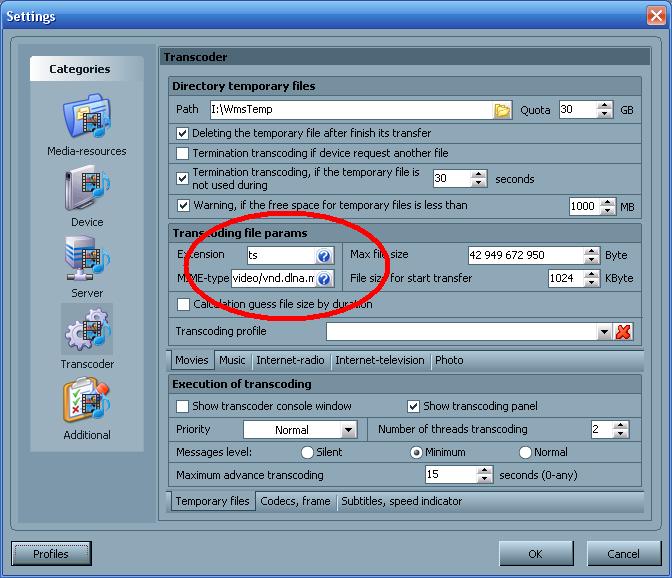The width and height of the screenshot is (672, 578).
Task: Select Normal messages level radio
Action: click(525, 452)
